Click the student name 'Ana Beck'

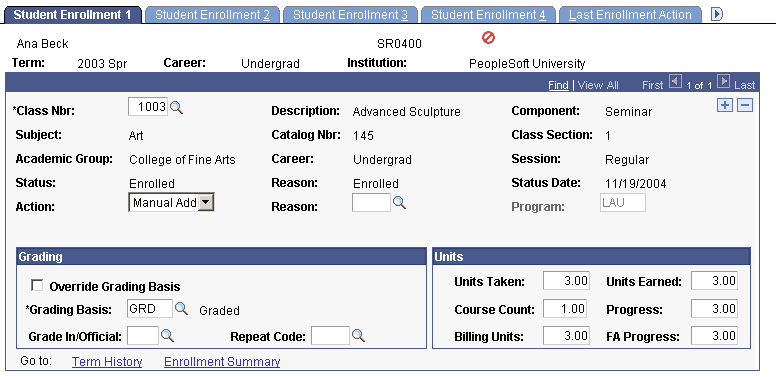coord(42,44)
